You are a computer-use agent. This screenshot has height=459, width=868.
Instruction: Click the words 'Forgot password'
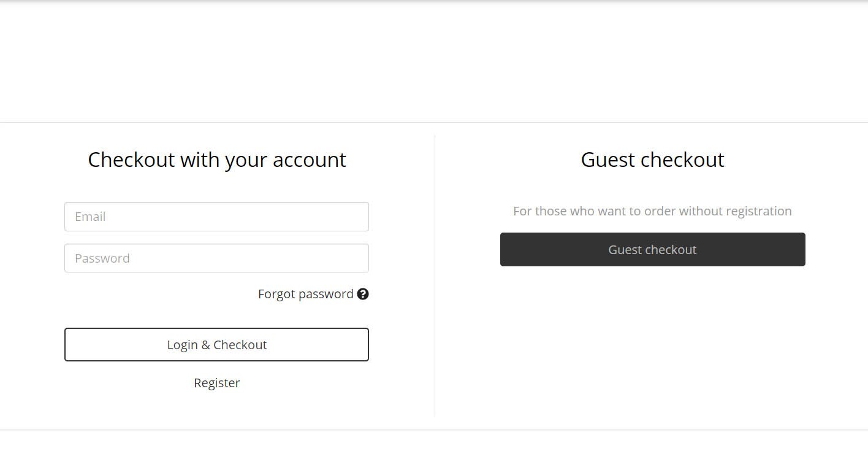click(306, 294)
